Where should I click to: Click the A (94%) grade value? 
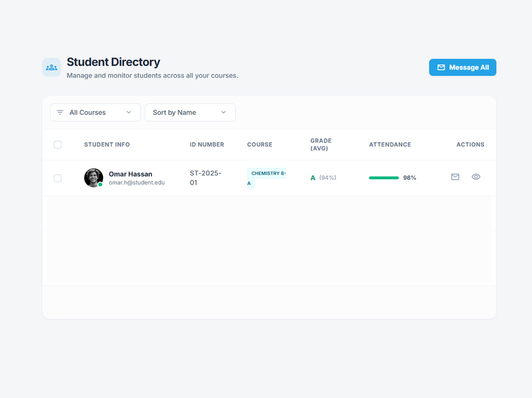pos(323,178)
